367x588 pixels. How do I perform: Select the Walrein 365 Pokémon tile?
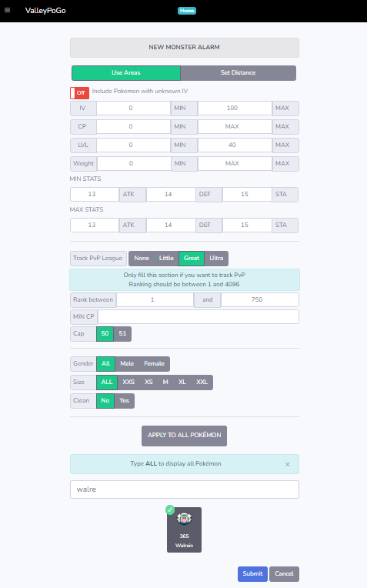(x=184, y=530)
